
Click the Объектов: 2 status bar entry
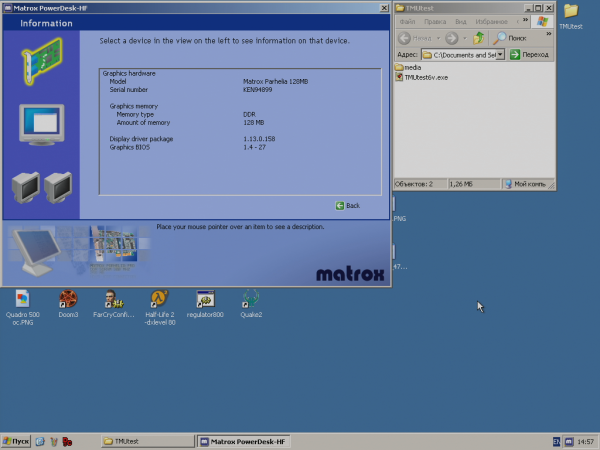tap(419, 184)
